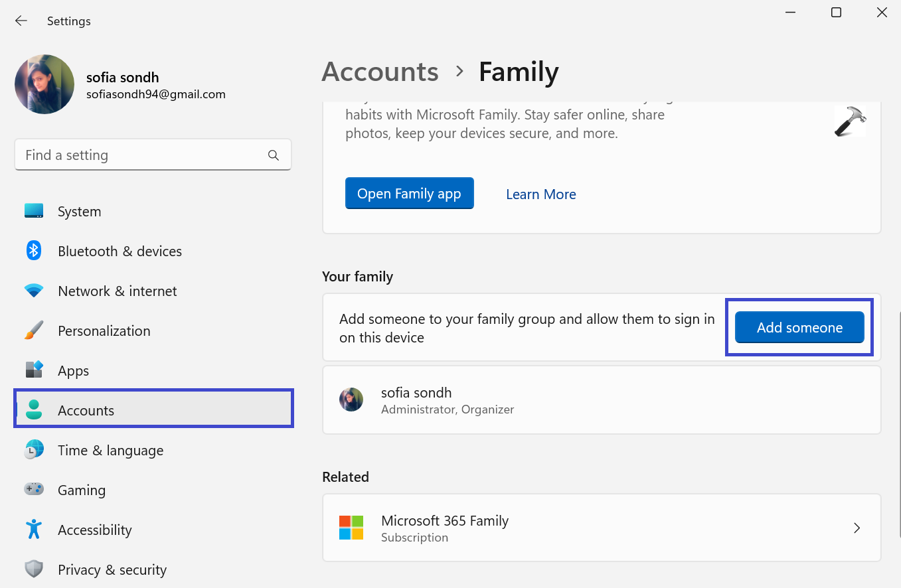
Task: Select Personalization in the sidebar
Action: click(153, 331)
